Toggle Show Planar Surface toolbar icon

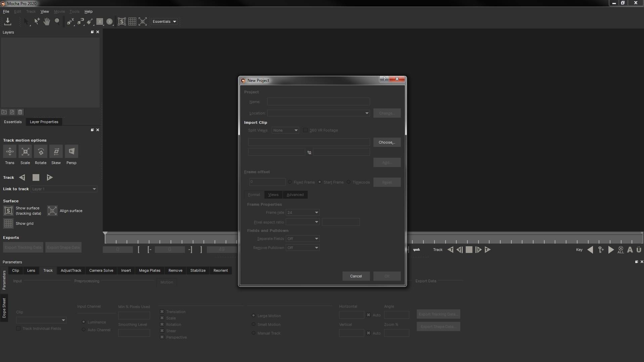point(122,21)
